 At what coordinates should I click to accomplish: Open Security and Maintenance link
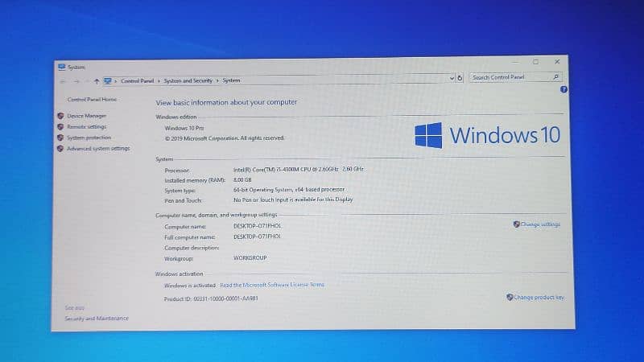coord(96,319)
